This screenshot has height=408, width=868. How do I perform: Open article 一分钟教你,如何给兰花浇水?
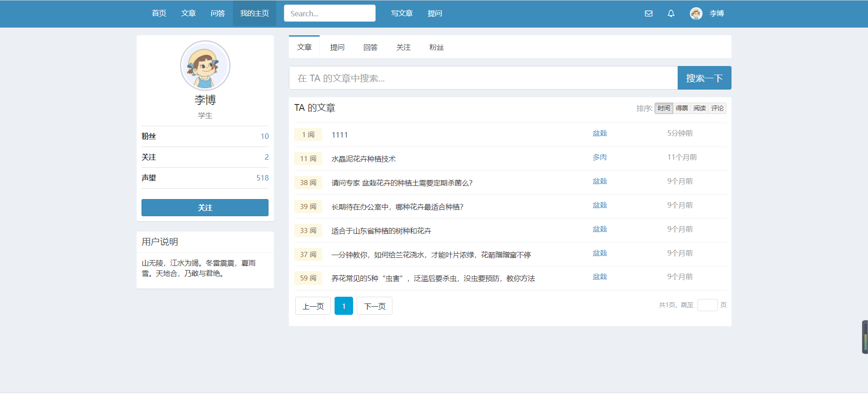pyautogui.click(x=431, y=255)
